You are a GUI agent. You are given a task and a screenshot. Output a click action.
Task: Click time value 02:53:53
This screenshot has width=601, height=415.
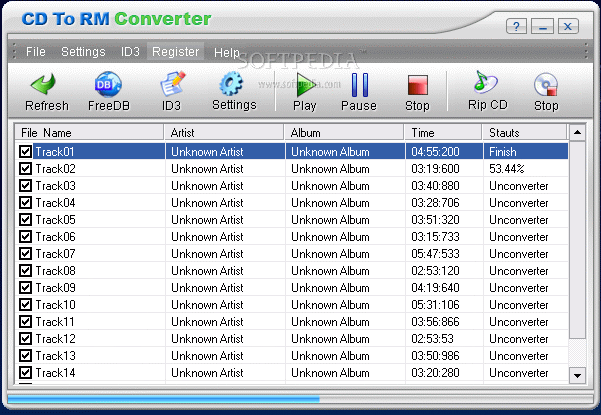[432, 338]
